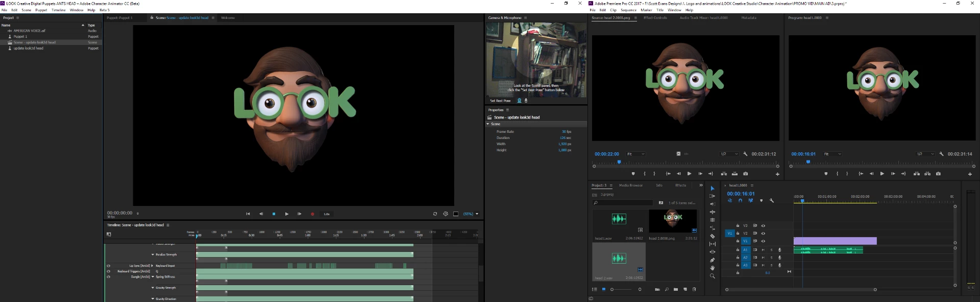
Task: Click the Source monitor blue playhead marker
Action: [619, 162]
